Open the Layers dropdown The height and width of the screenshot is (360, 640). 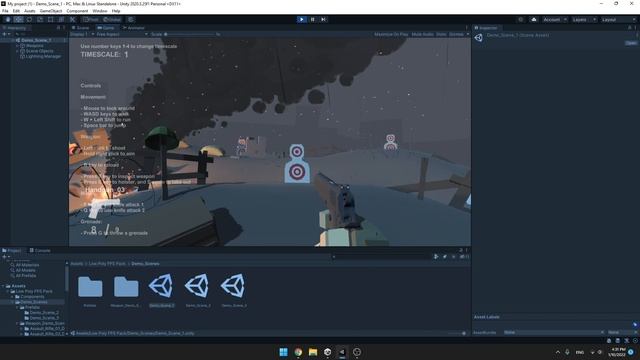point(584,20)
